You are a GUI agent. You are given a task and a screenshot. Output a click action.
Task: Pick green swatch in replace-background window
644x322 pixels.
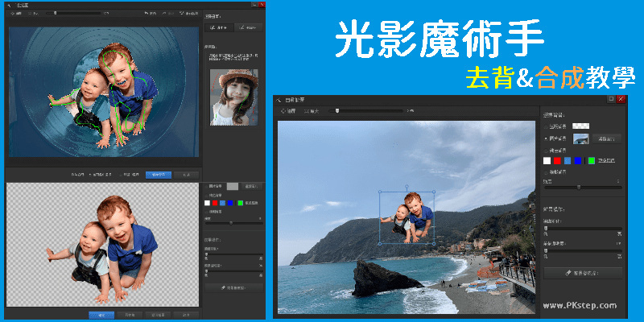(x=592, y=160)
